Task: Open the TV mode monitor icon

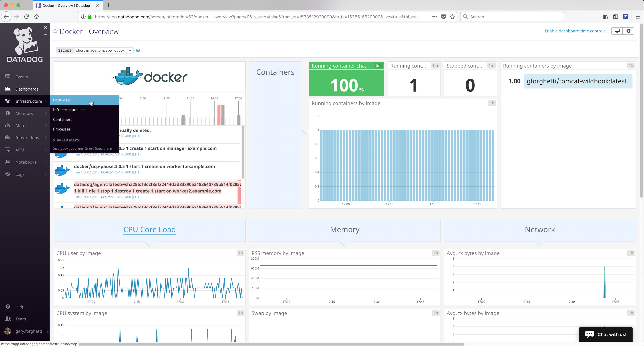Action: click(617, 31)
